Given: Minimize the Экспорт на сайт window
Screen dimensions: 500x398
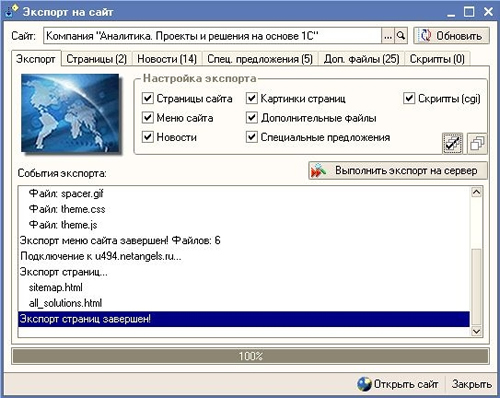Looking at the screenshot, I should [x=451, y=13].
